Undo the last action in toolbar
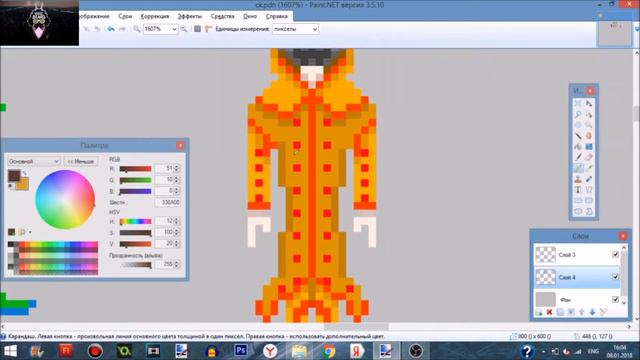The width and height of the screenshot is (640, 360). pos(111,29)
